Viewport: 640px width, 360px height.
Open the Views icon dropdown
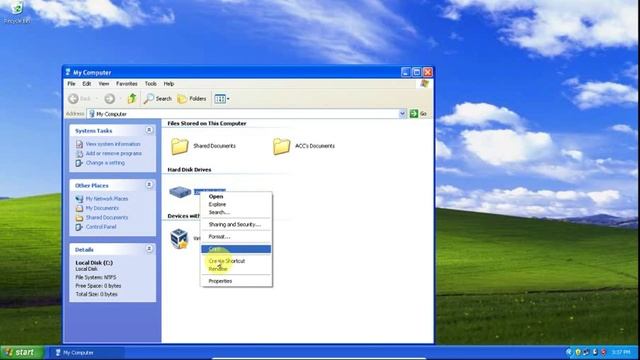tap(222, 98)
